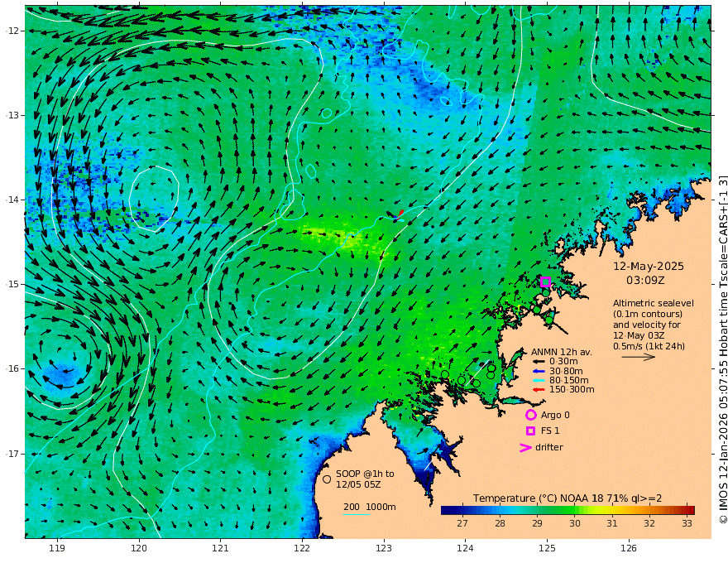Click the '0.5m/s (1kt 24h)' text
The height and width of the screenshot is (563, 728).
pyautogui.click(x=649, y=346)
